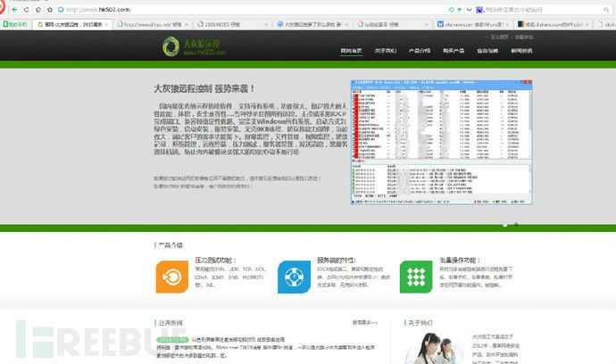Screen dimensions: 616x364
Task: Click the 产品介绍 section title
Action: [x=171, y=245]
